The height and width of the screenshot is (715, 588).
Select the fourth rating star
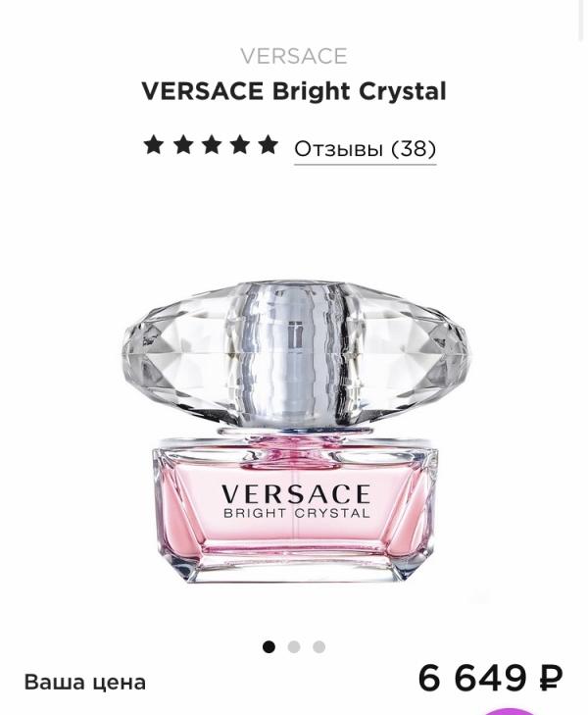click(x=240, y=145)
